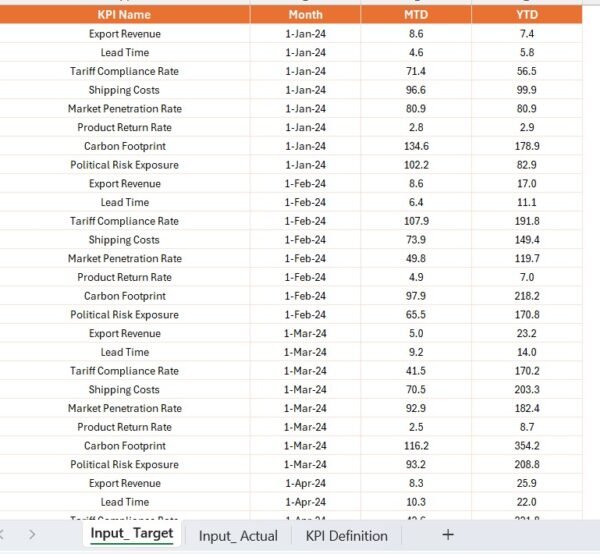Click YTD value 208.8
The height and width of the screenshot is (554, 600).
tap(527, 465)
